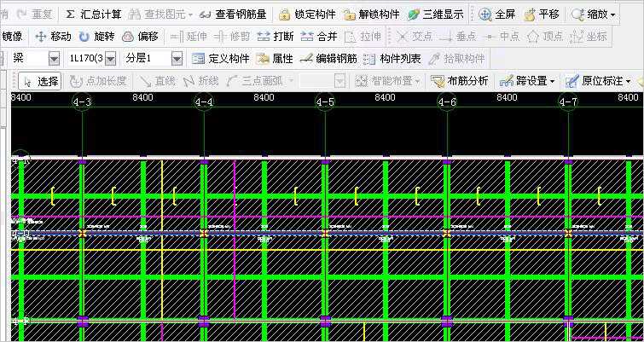Click 解锁构件 unlock component
644x342 pixels.
click(x=371, y=14)
